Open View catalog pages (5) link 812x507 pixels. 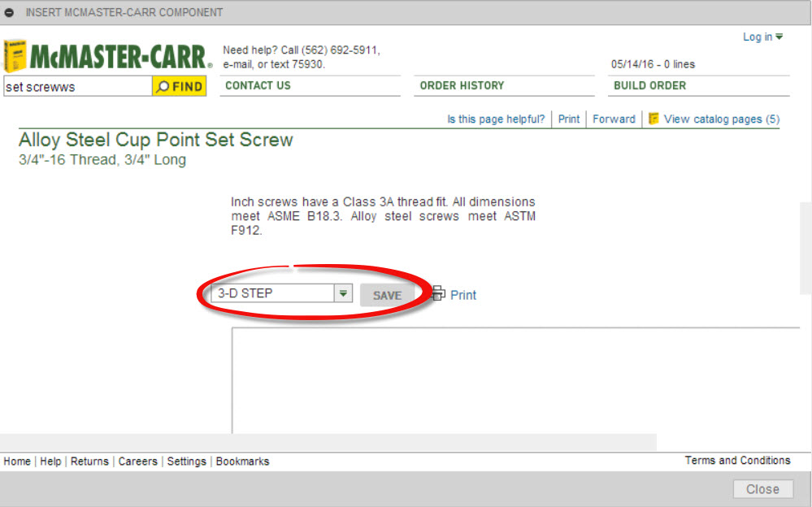(722, 119)
